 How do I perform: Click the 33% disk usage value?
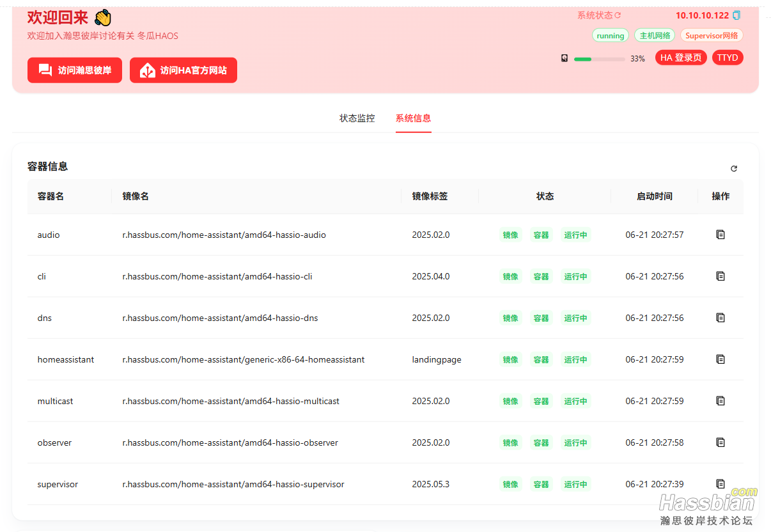pos(637,59)
